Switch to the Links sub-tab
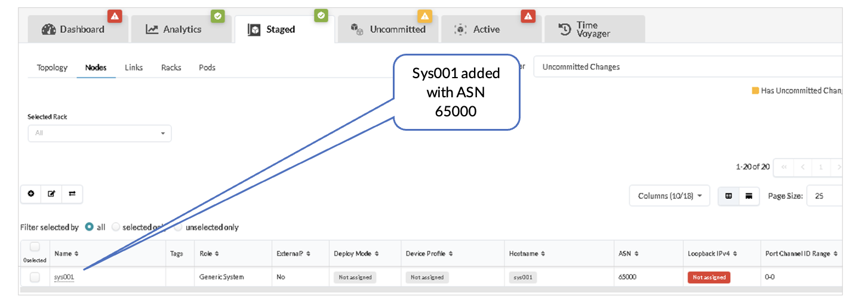868x308 pixels. (x=134, y=67)
